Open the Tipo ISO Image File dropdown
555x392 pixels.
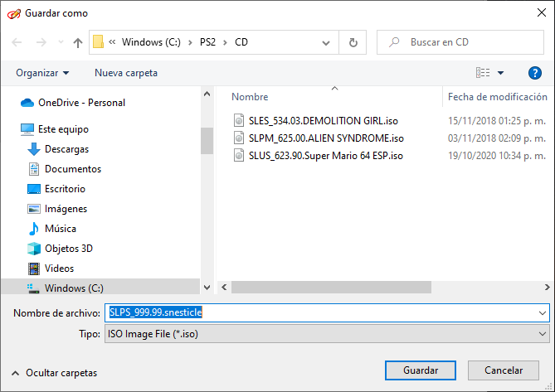[x=327, y=334]
